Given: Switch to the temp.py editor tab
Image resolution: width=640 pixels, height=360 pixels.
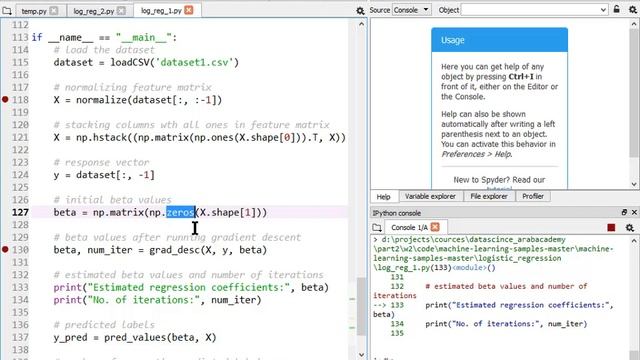Looking at the screenshot, I should [33, 11].
